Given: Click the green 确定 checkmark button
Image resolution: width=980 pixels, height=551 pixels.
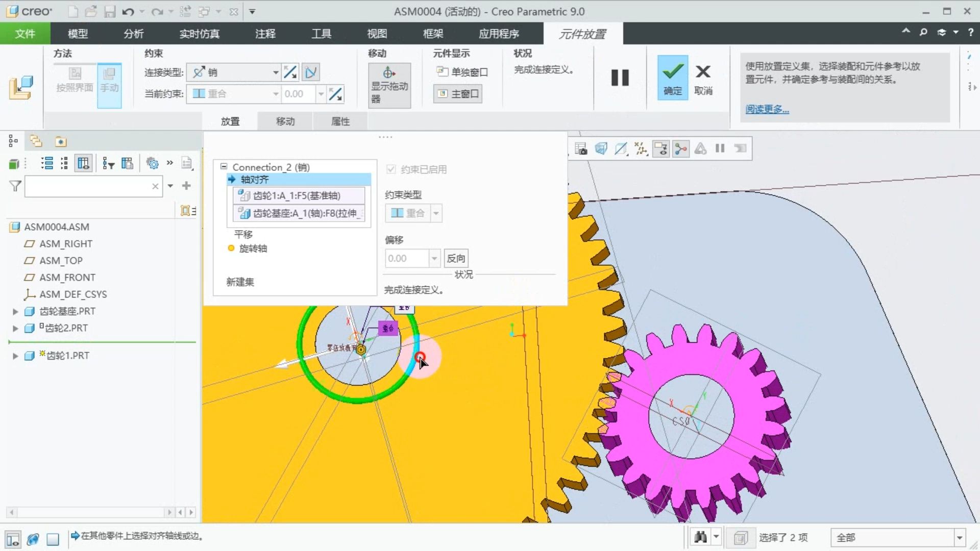Looking at the screenshot, I should click(672, 77).
